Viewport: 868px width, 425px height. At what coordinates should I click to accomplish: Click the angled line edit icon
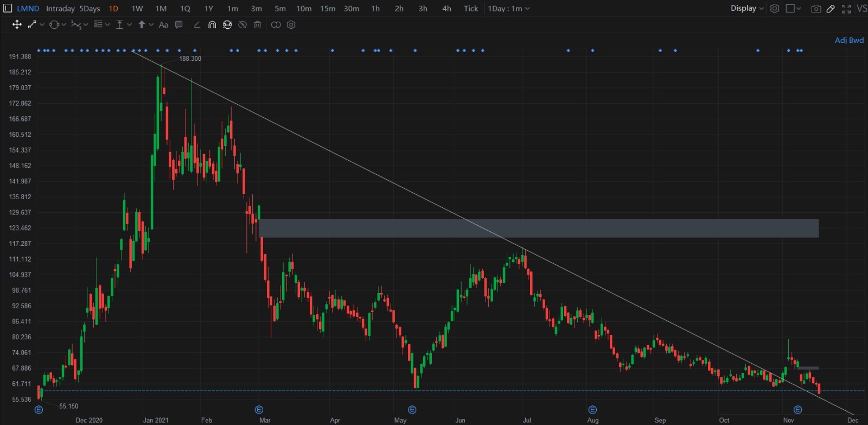click(197, 24)
